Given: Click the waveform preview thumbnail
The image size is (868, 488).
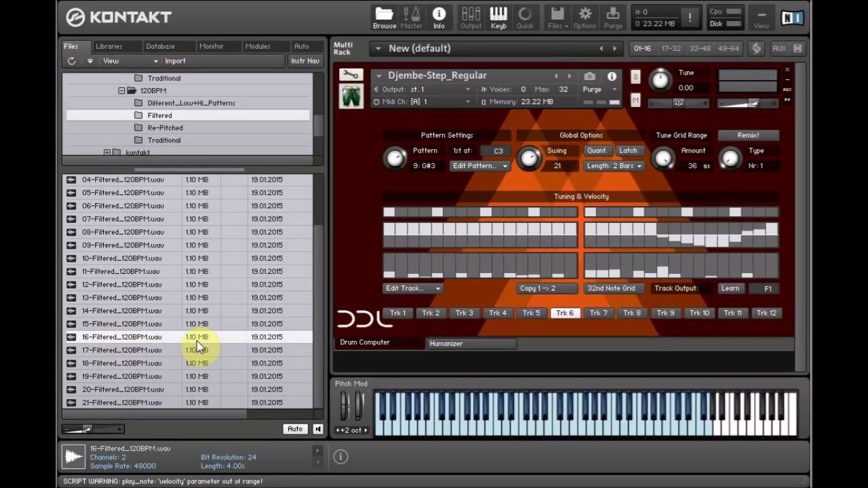Looking at the screenshot, I should (x=73, y=457).
